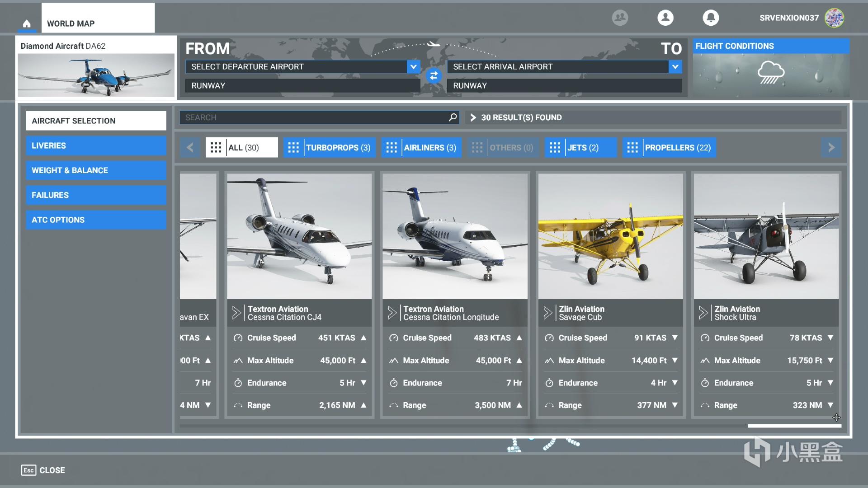Click the aircraft list horizontal scrollbar
This screenshot has width=868, height=488.
pyautogui.click(x=794, y=426)
